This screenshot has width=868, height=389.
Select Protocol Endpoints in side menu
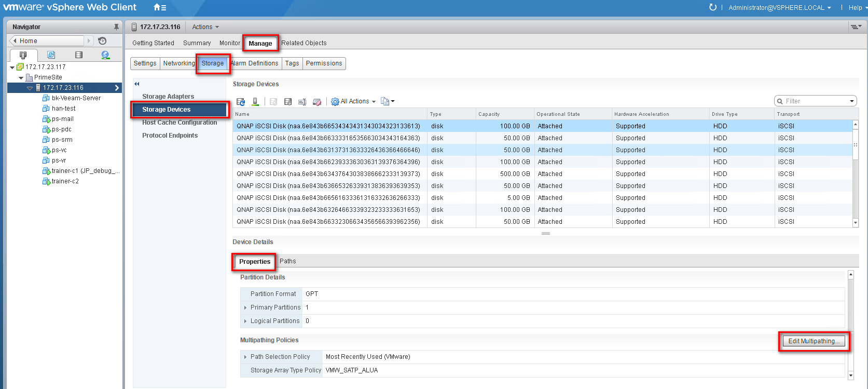(x=170, y=136)
